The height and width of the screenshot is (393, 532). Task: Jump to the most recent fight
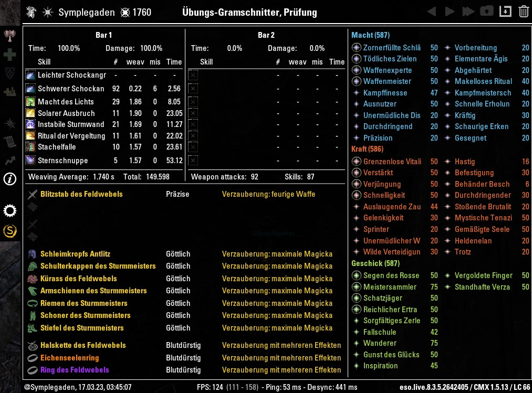468,12
